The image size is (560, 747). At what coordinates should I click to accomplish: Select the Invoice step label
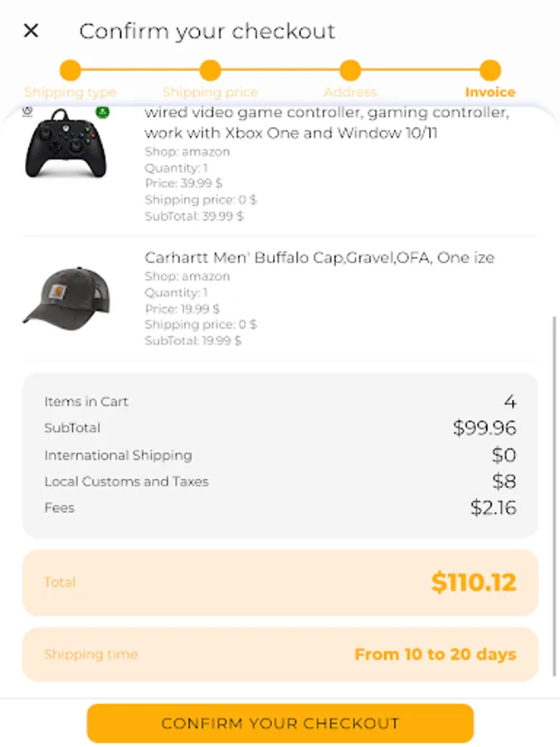[x=490, y=92]
